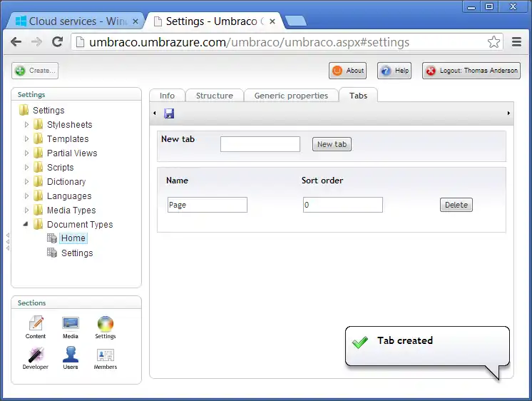This screenshot has width=532, height=401.
Task: Reload the page
Action: coord(57,42)
